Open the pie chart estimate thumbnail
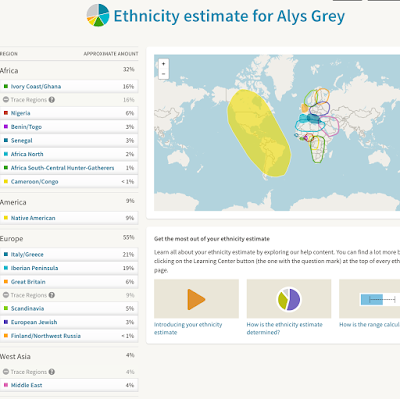 click(x=289, y=299)
